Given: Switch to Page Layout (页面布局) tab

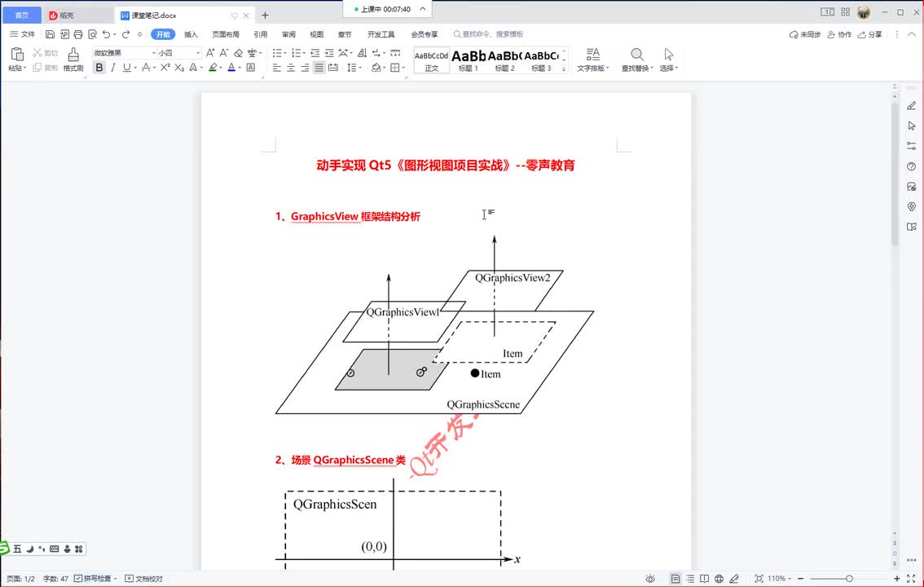Looking at the screenshot, I should (x=226, y=34).
